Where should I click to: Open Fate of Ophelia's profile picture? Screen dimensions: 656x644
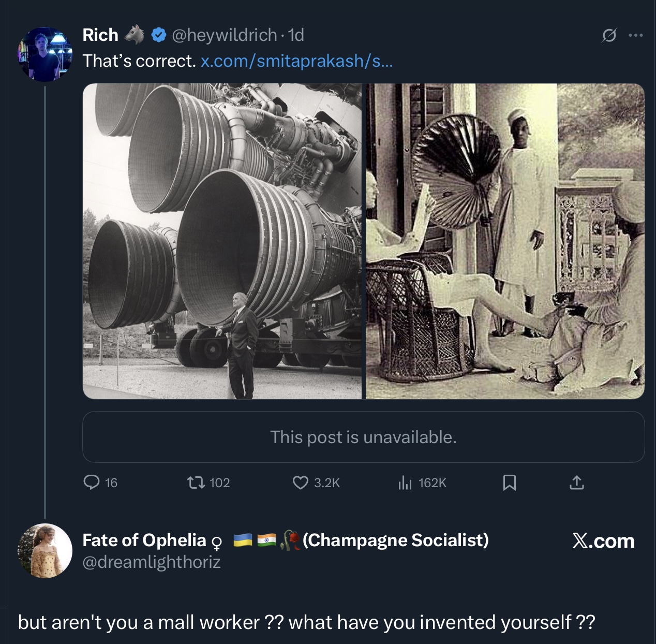coord(45,550)
